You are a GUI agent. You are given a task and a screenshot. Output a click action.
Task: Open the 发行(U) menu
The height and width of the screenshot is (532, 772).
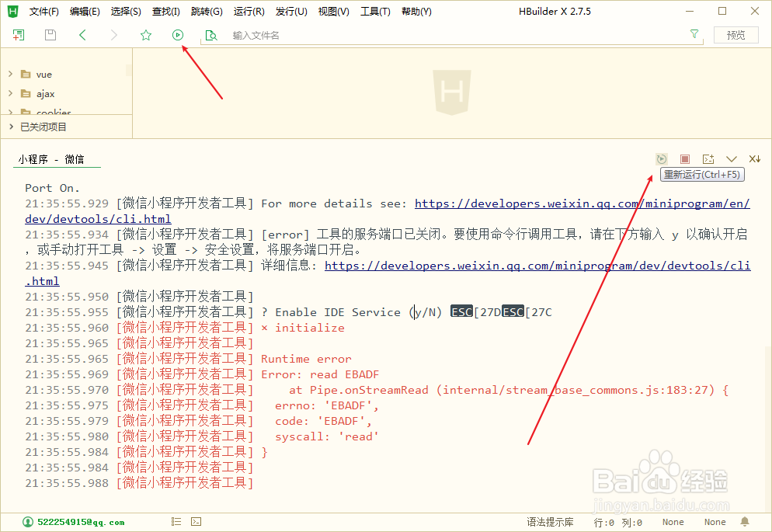point(291,12)
